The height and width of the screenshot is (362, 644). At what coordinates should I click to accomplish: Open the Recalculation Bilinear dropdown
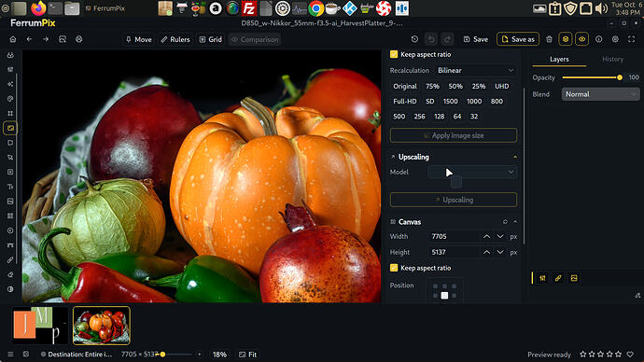pos(475,71)
